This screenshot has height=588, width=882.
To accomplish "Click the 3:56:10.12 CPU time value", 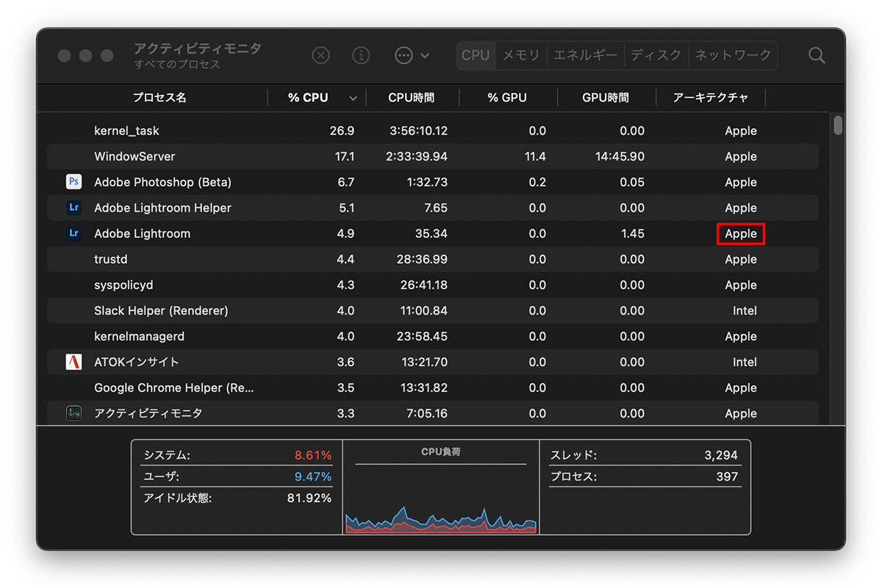I will point(417,131).
